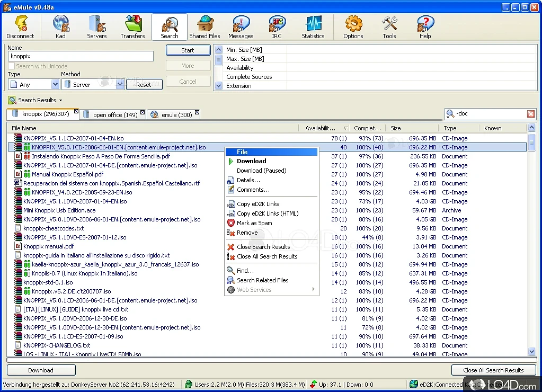The width and height of the screenshot is (542, 392).
Task: Open the IRC chat panel
Action: 277,27
